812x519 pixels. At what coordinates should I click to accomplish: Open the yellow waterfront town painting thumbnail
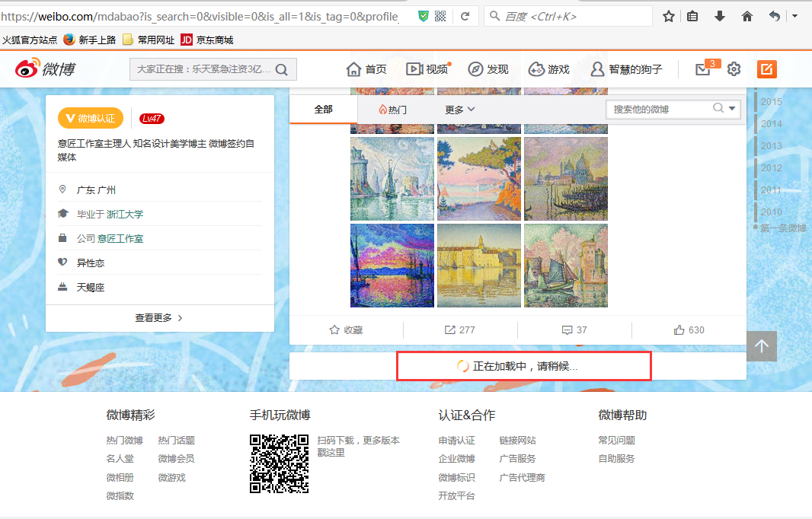[479, 266]
